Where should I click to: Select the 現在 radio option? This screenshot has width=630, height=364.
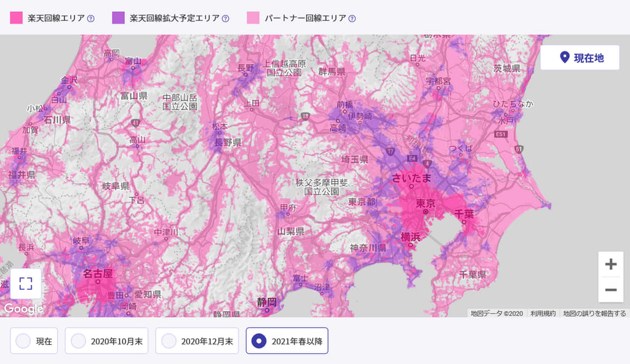(34, 341)
